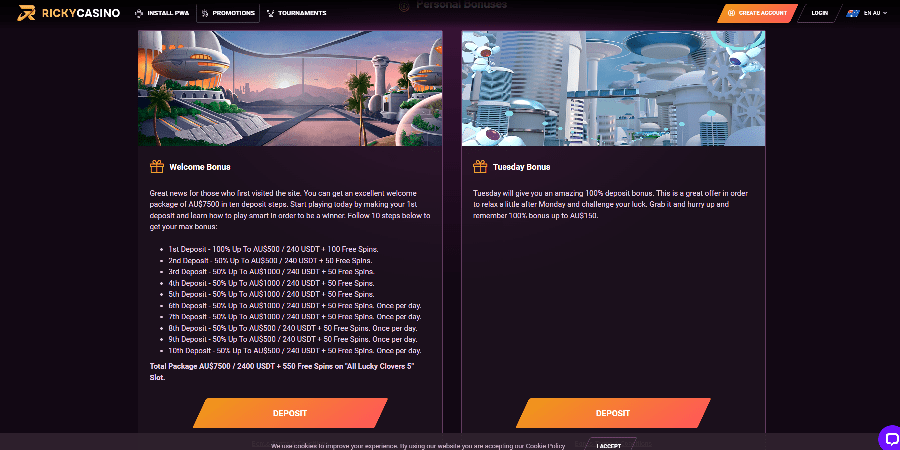Click the Login button
The height and width of the screenshot is (450, 900).
coord(820,13)
